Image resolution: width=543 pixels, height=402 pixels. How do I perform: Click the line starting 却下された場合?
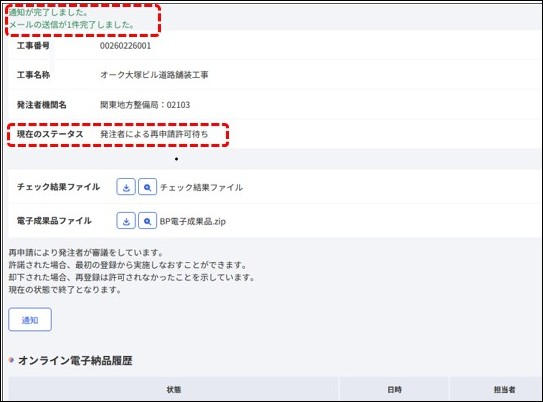(x=132, y=277)
